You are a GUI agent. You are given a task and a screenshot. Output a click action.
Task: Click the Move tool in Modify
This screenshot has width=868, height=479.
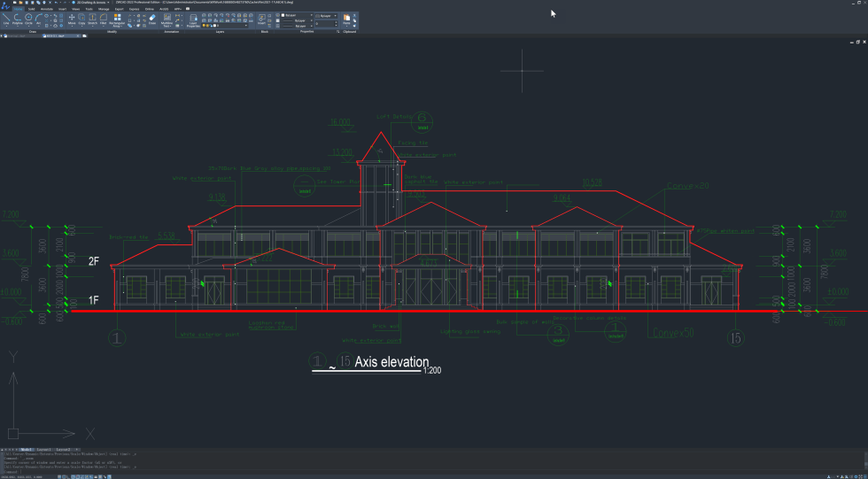tap(72, 19)
